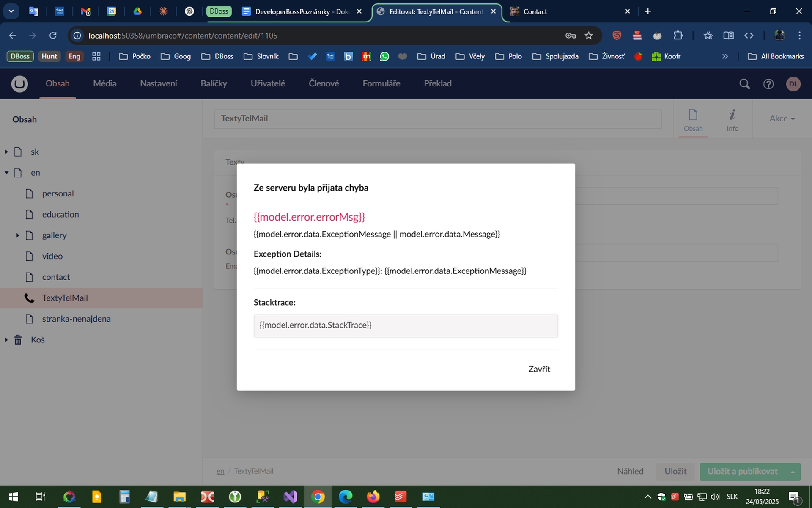Select the TextyTelMail phone icon
The width and height of the screenshot is (812, 508).
tap(29, 298)
